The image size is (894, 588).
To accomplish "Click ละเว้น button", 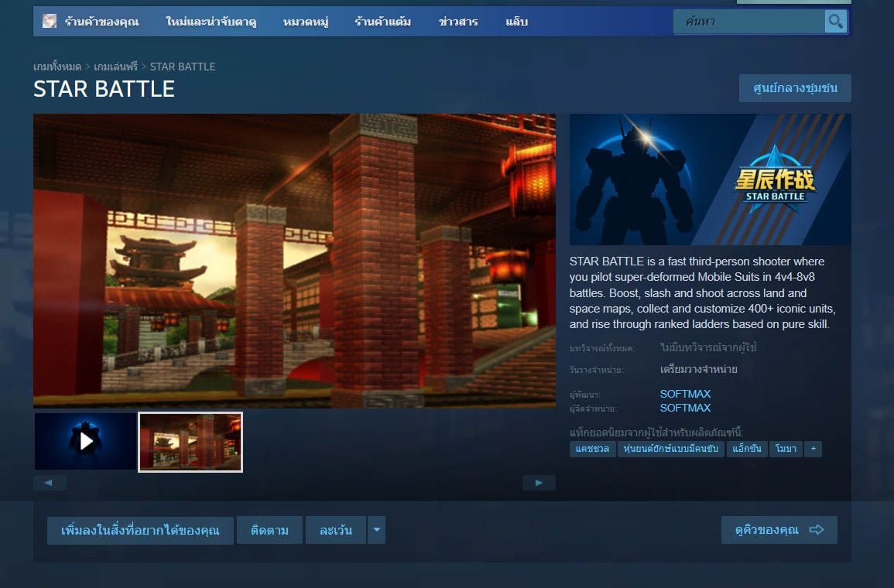I will (x=335, y=531).
